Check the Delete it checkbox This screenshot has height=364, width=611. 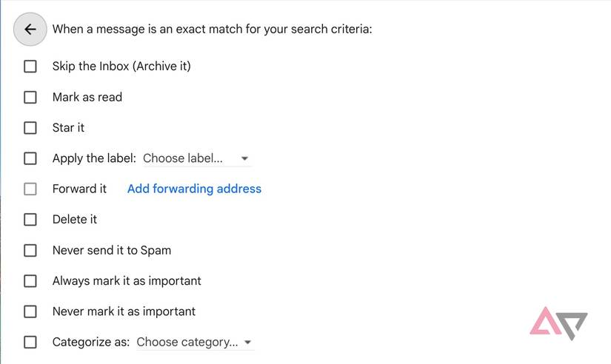click(30, 220)
